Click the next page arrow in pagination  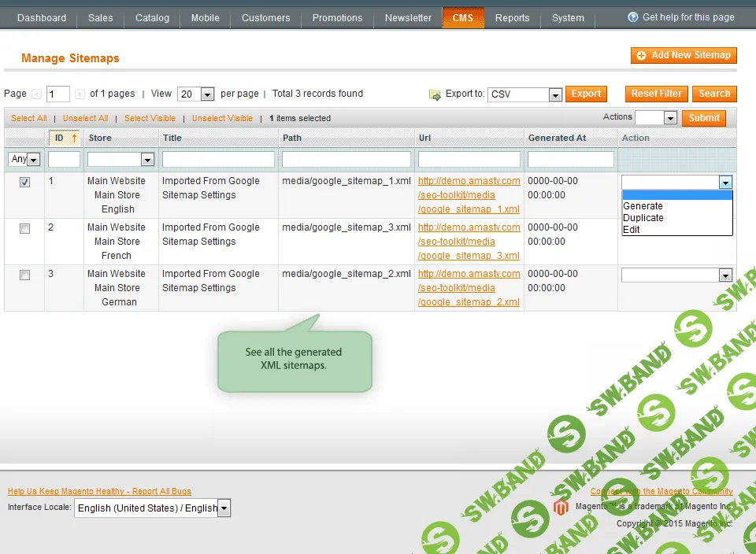(x=78, y=93)
